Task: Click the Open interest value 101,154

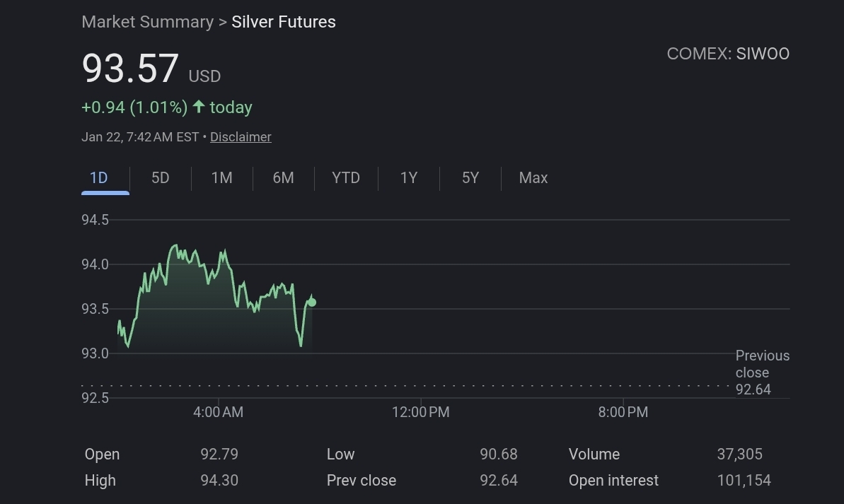Action: [x=744, y=481]
